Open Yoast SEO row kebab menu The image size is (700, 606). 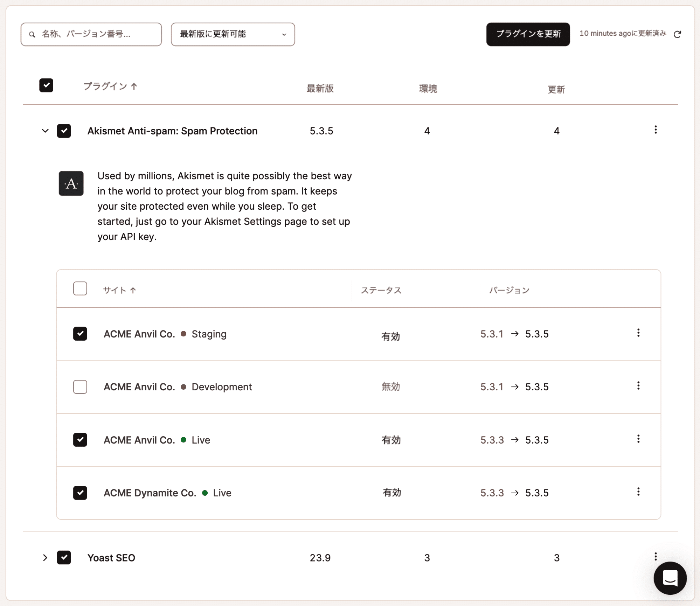(x=656, y=557)
